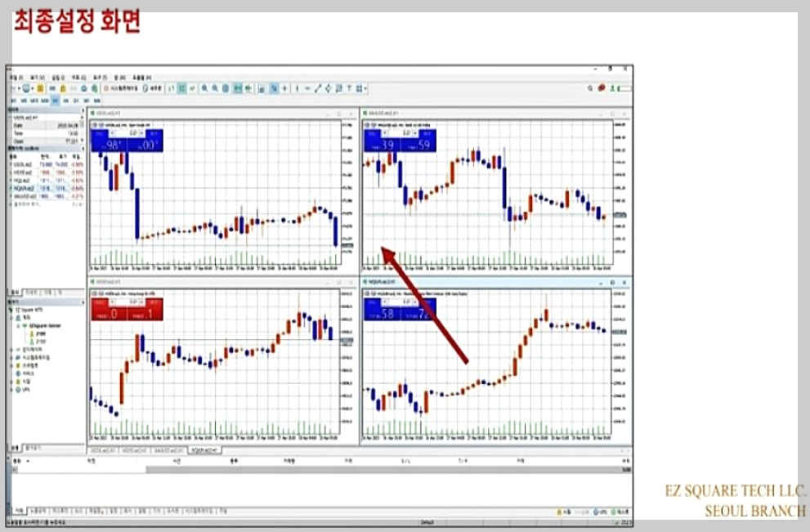Select the M1 timeframe button
This screenshot has width=810, height=532.
pos(14,101)
